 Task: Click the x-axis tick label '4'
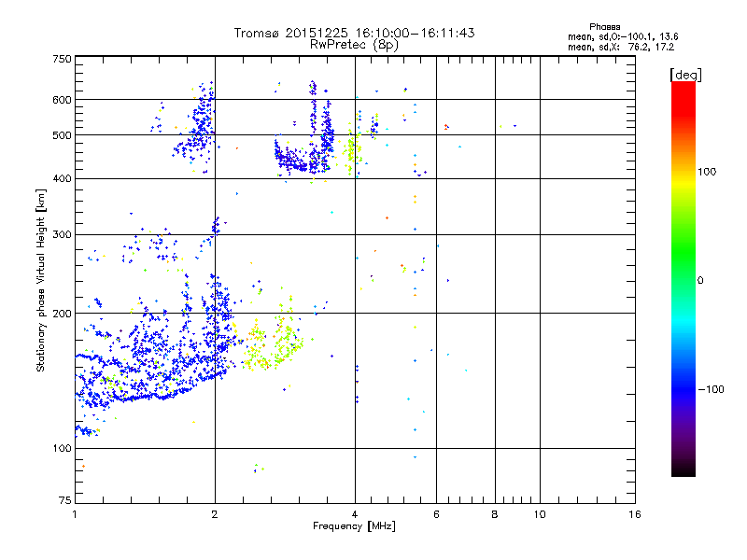355,514
